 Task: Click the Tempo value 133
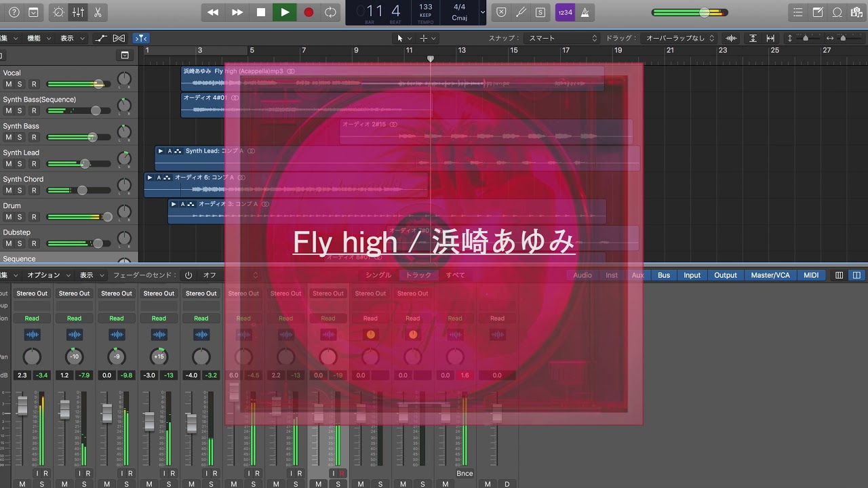pyautogui.click(x=426, y=7)
